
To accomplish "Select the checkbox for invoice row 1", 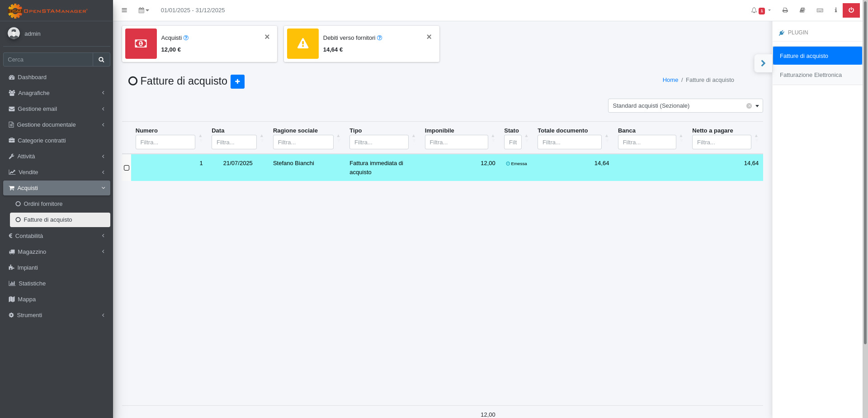I will tap(127, 168).
